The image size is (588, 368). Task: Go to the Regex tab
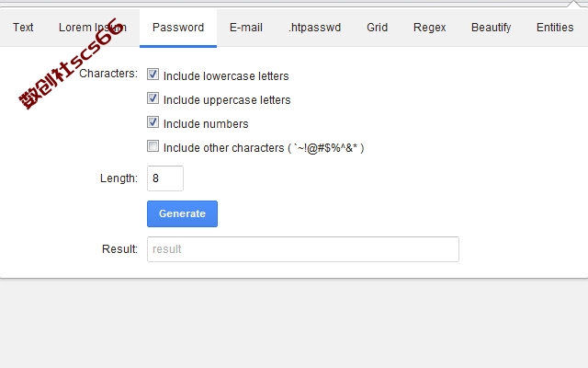click(x=430, y=28)
